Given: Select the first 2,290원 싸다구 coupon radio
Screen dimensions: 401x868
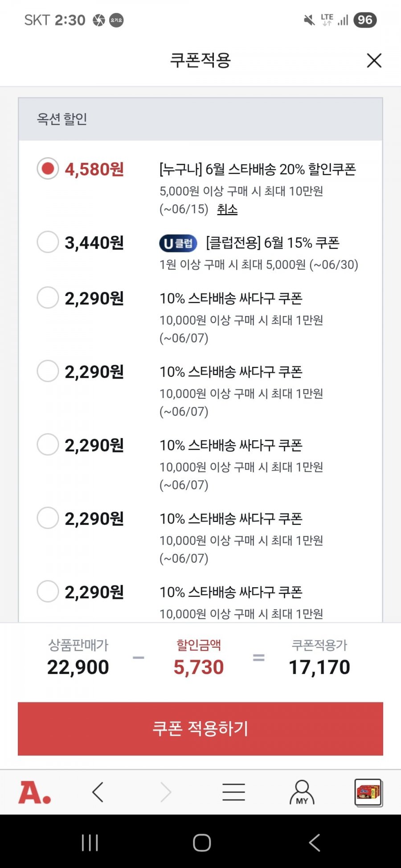Looking at the screenshot, I should coord(48,298).
